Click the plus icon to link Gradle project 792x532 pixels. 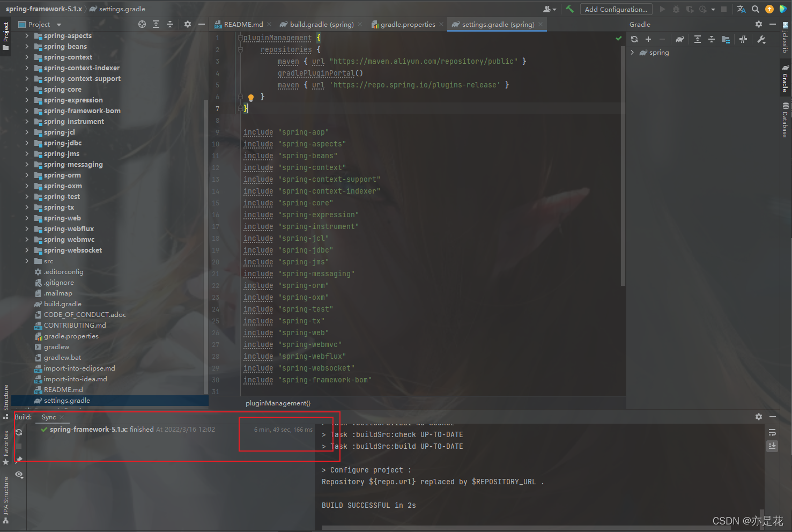coord(648,39)
